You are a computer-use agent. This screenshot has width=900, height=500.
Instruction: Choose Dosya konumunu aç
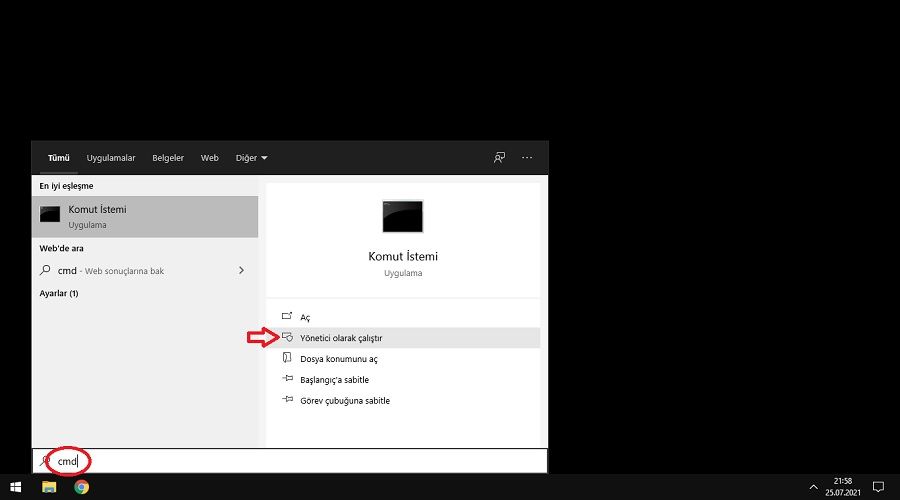pos(403,359)
